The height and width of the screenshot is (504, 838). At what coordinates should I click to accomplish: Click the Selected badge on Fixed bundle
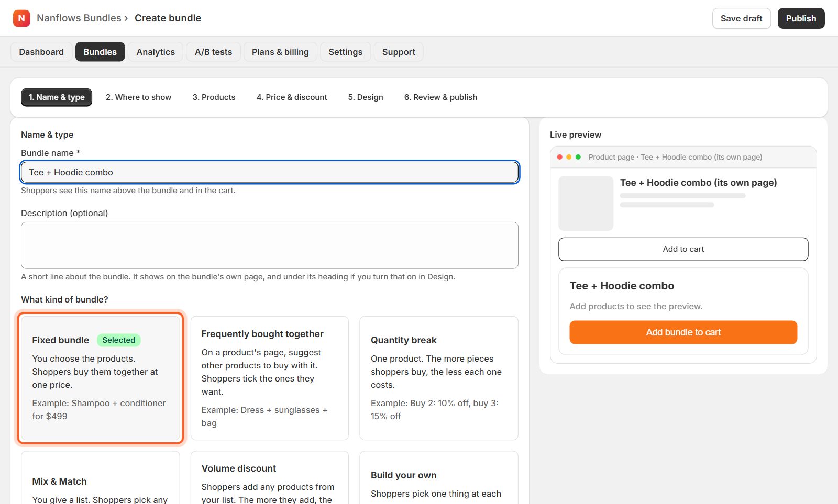point(118,340)
